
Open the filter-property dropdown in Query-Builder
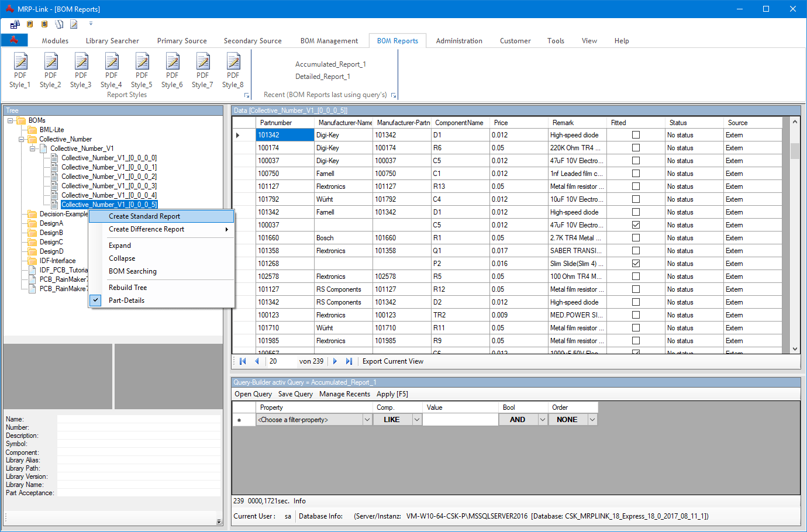367,420
